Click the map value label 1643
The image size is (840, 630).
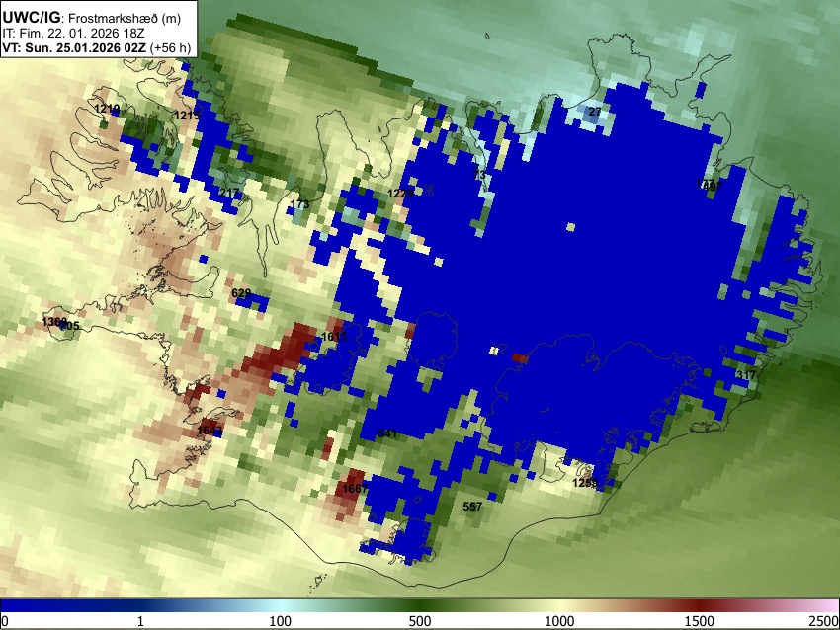pos(210,431)
